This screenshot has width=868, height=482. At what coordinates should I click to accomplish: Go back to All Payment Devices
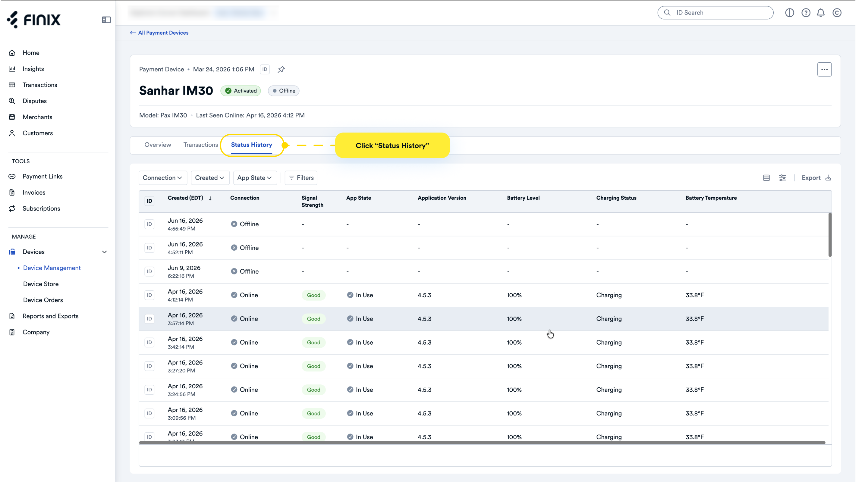click(159, 33)
